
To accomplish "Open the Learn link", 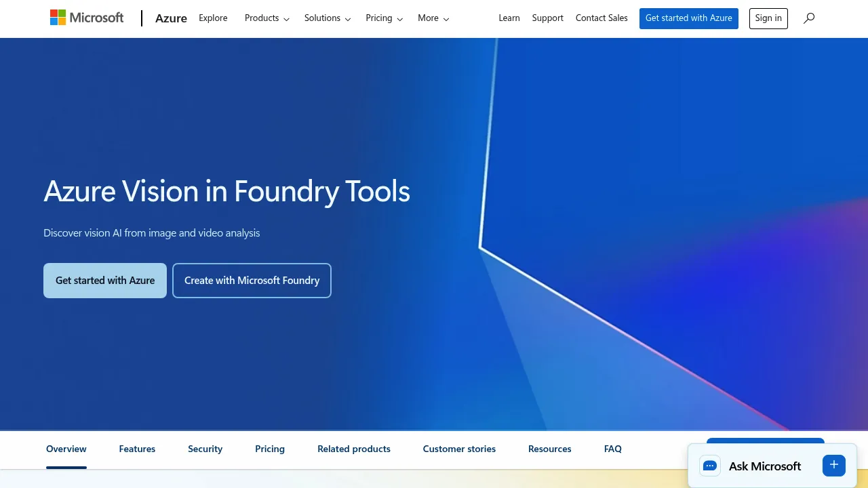I will (509, 18).
